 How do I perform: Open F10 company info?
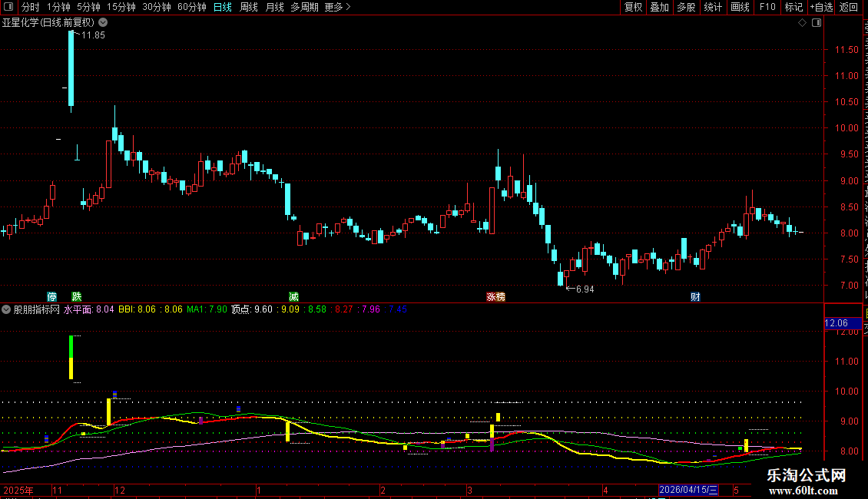pos(767,7)
